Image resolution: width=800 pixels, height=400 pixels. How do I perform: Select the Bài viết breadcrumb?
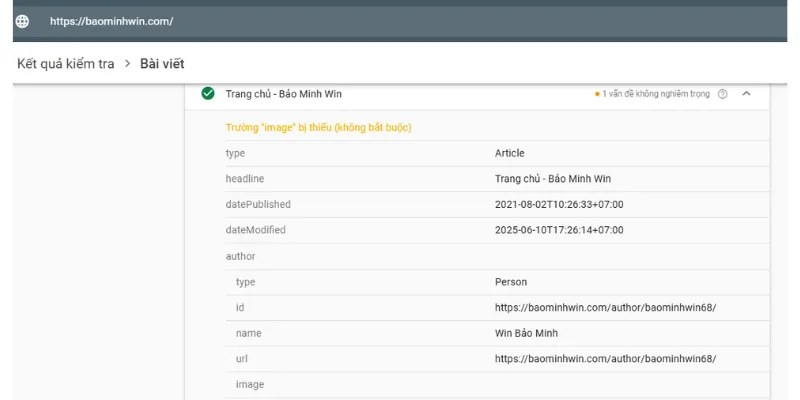[162, 64]
